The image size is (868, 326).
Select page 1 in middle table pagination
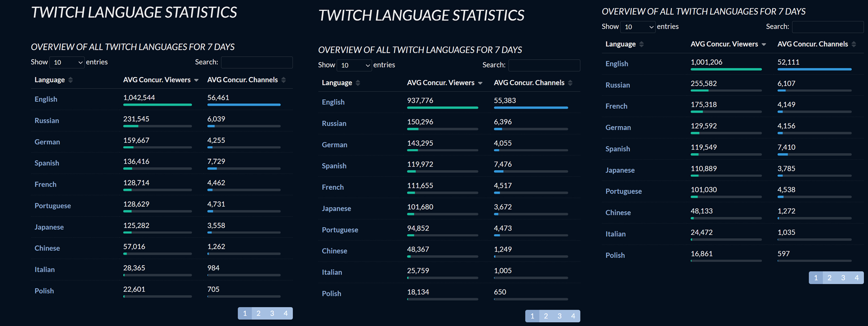(532, 316)
